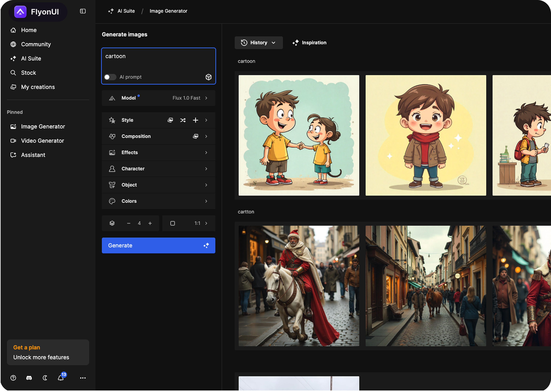Viewport: 551px width, 392px height.
Task: Increase image count with plus
Action: [150, 224]
